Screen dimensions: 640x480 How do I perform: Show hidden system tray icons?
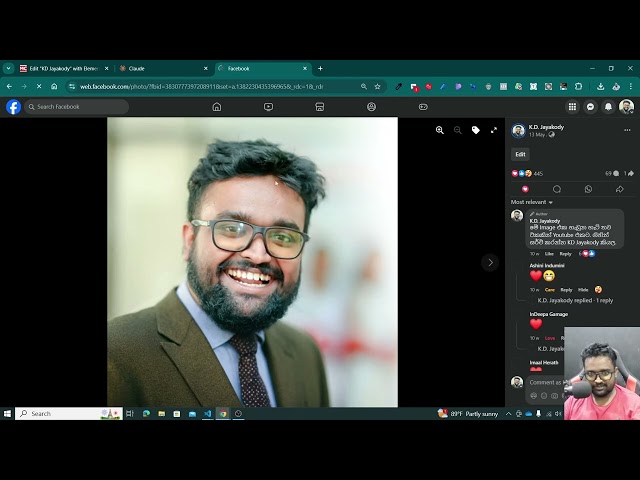[x=509, y=414]
